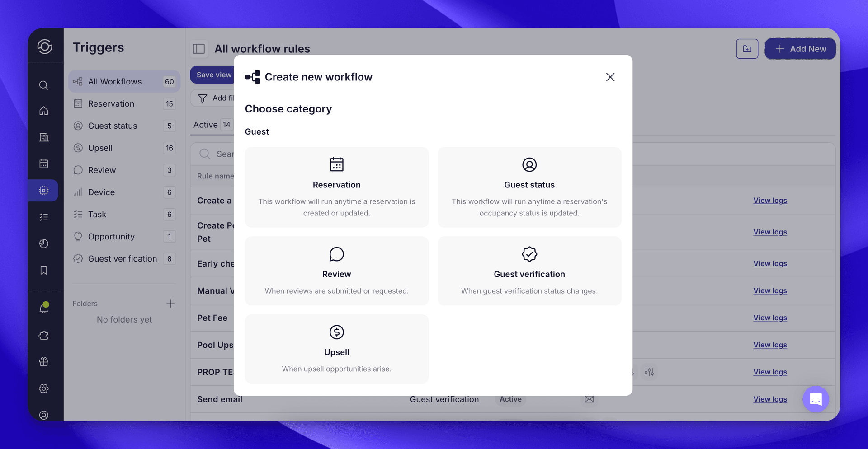Open the gift icon in the sidebar
The image size is (868, 449).
[44, 361]
